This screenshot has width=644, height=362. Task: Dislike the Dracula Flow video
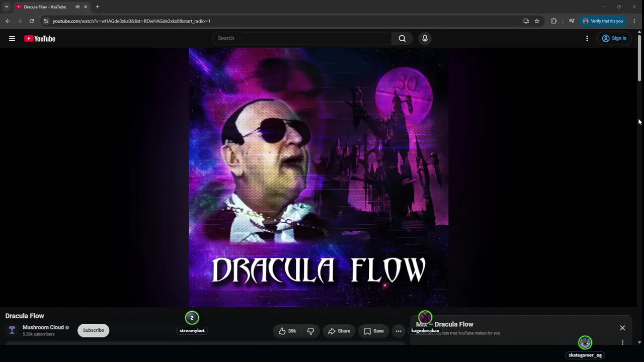coord(310,331)
